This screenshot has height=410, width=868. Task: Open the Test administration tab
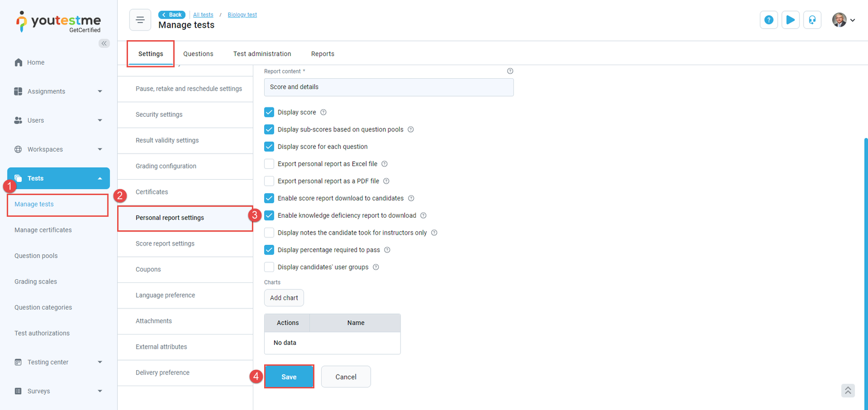tap(262, 54)
